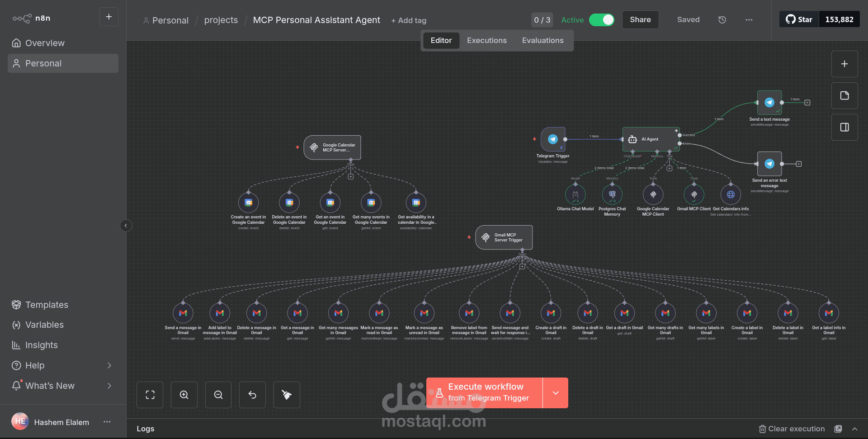This screenshot has width=868, height=439.
Task: Select the Google Calendar MCP Client node
Action: tap(653, 194)
